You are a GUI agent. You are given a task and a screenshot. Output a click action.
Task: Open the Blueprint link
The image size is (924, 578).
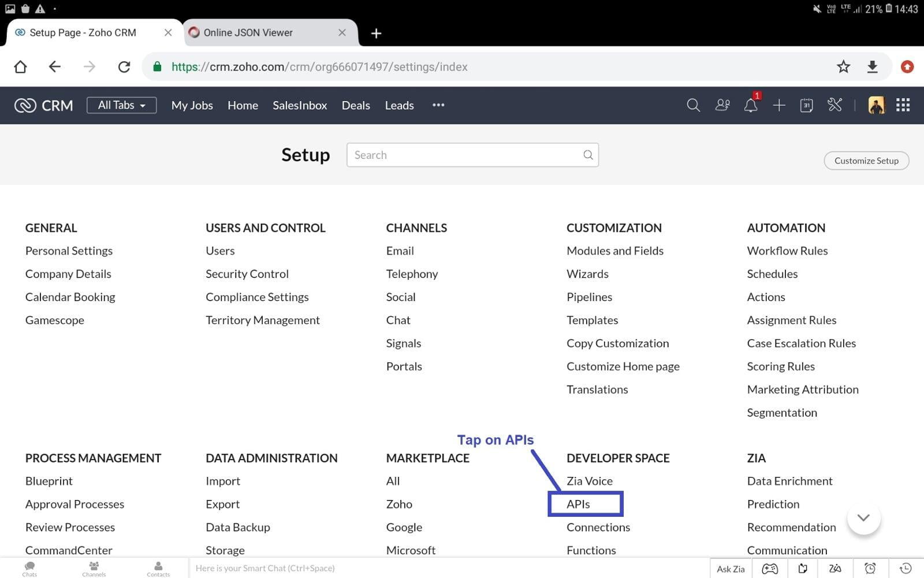pyautogui.click(x=49, y=481)
